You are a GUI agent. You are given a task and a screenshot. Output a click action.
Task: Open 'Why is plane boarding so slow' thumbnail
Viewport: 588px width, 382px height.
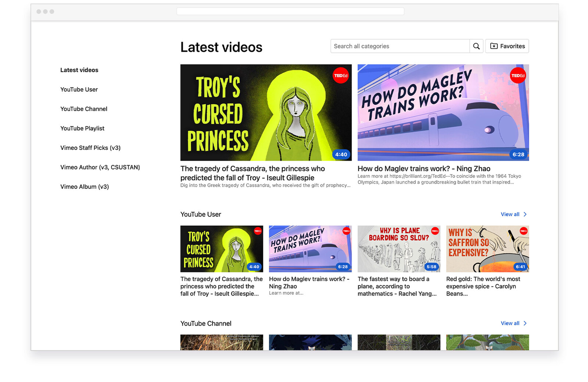399,249
